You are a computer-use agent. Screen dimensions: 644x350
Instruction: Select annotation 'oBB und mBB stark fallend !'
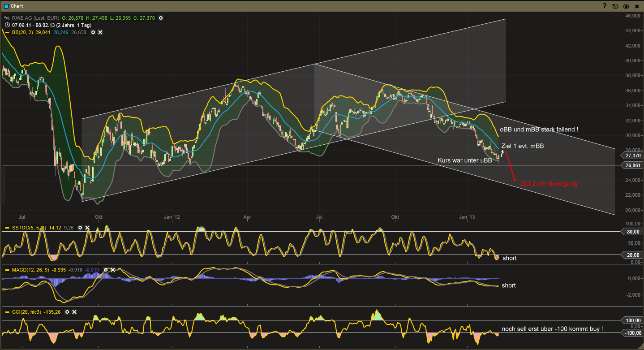539,129
